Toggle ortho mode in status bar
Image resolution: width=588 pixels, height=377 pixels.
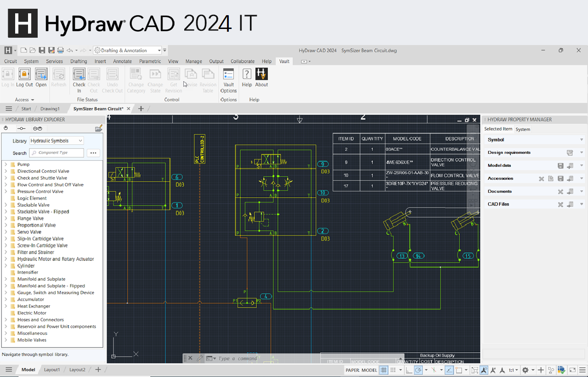click(409, 370)
